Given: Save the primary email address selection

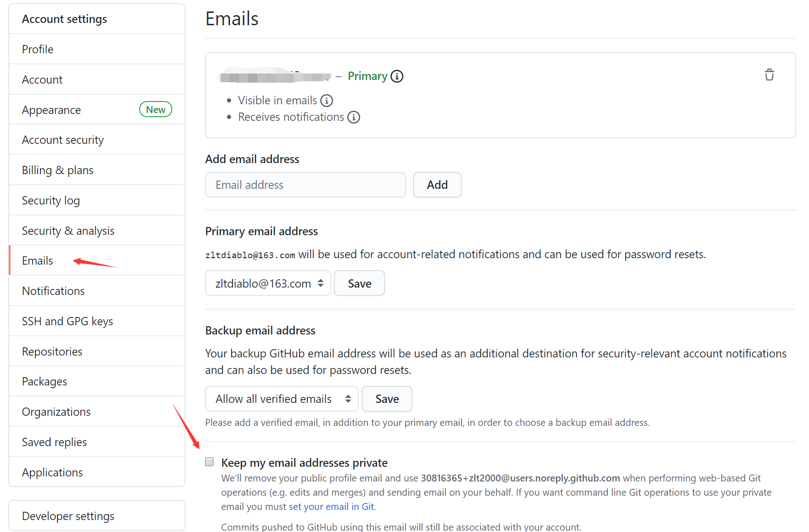Looking at the screenshot, I should pos(359,283).
